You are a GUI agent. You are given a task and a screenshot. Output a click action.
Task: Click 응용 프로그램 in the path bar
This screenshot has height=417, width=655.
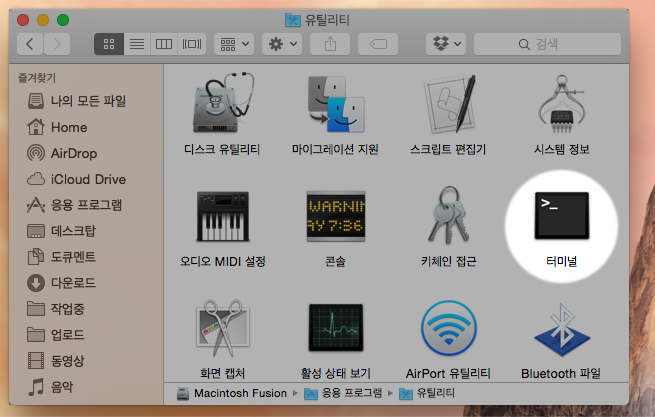[x=343, y=393]
